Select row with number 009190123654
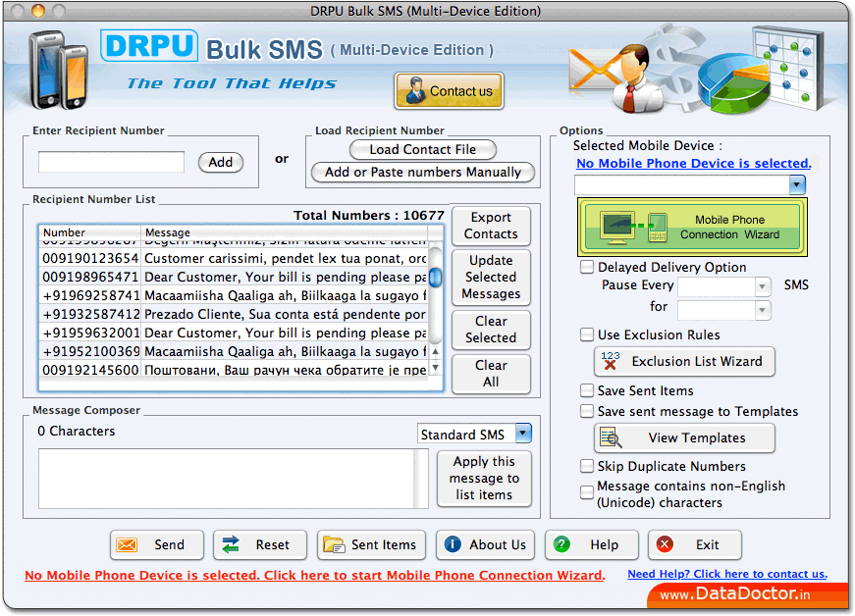This screenshot has width=855, height=616. click(234, 258)
